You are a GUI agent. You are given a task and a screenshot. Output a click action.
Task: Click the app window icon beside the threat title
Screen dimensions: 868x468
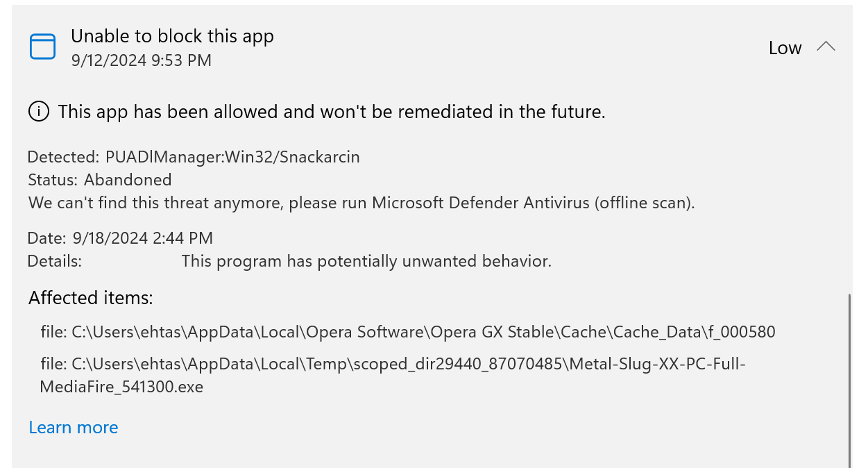coord(42,47)
